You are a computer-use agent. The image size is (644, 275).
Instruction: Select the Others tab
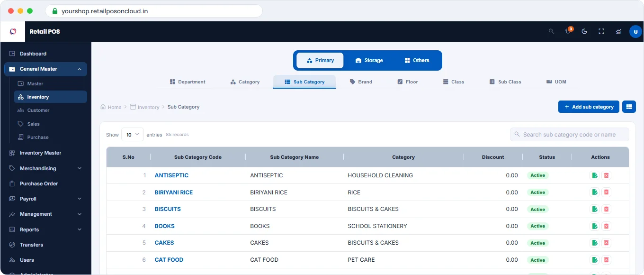click(417, 60)
